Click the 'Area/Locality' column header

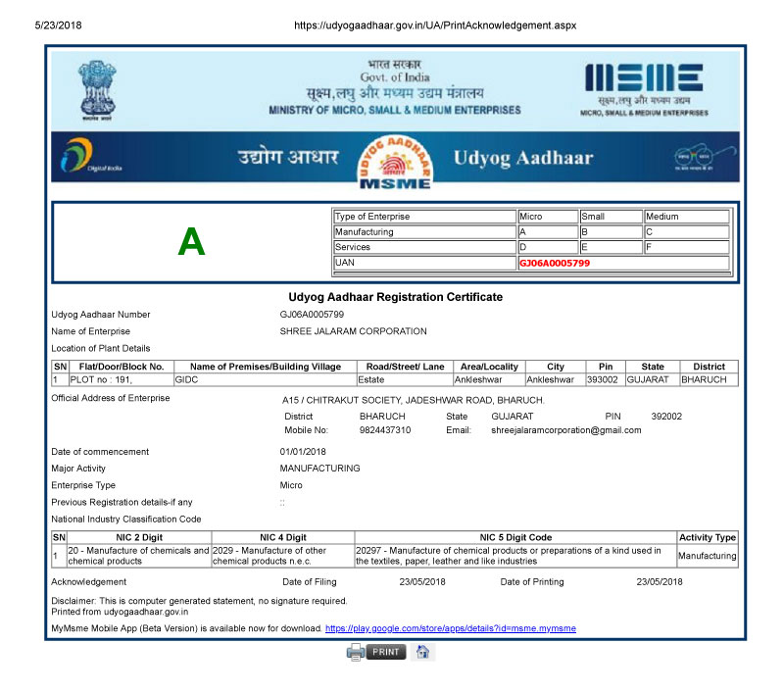coord(489,367)
